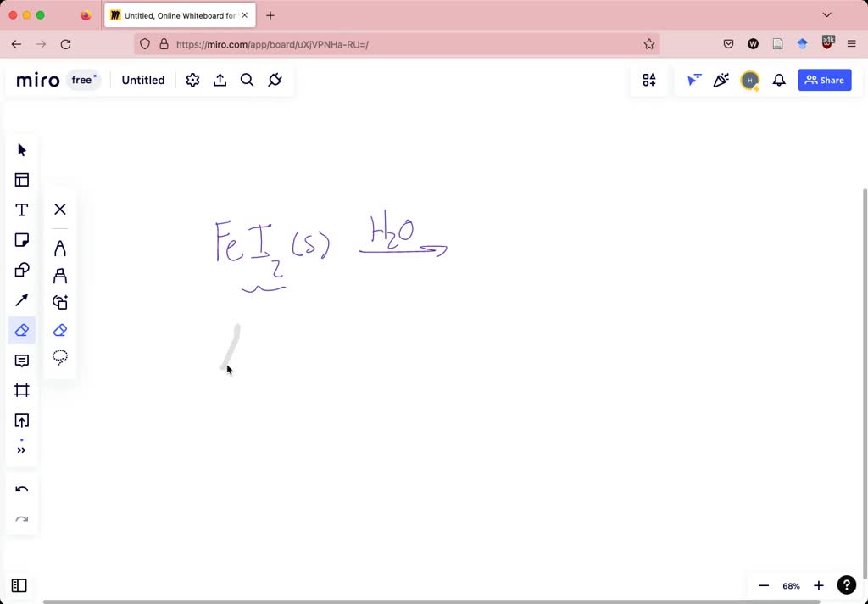Open the browser tab list chevron

[x=827, y=14]
